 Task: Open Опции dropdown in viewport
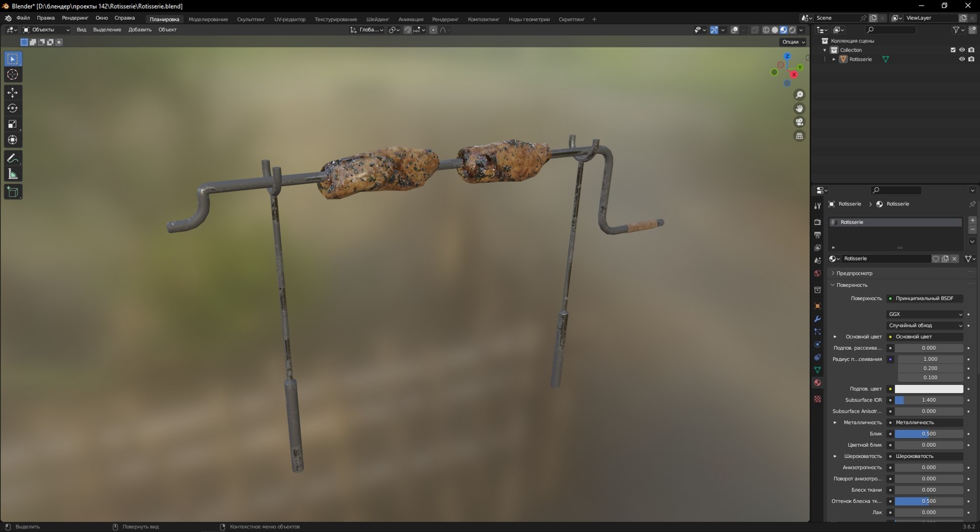(793, 42)
